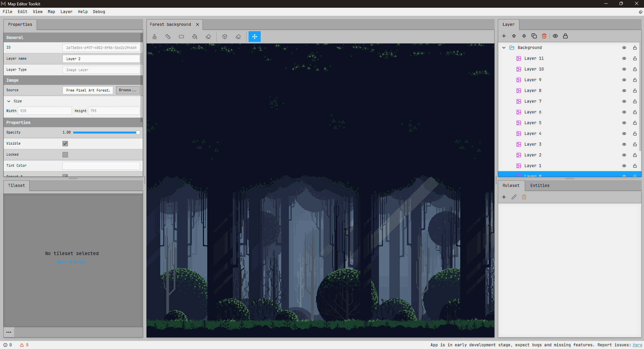Click the Layer name input field

(x=101, y=59)
